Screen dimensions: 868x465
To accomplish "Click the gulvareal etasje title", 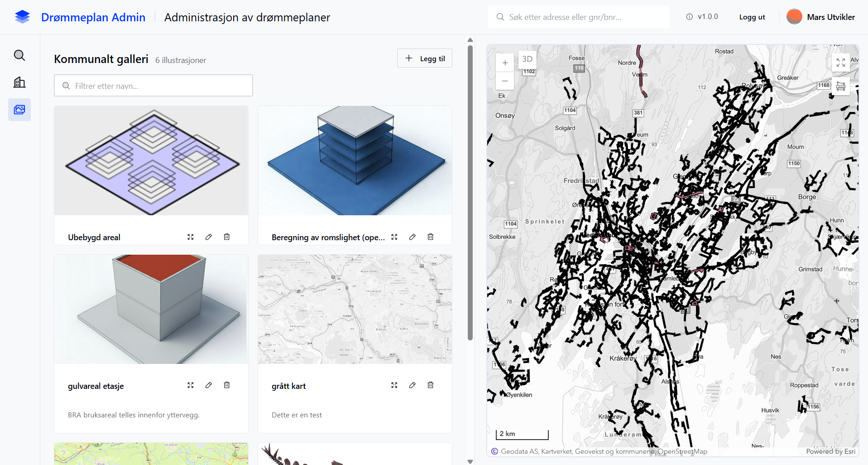I will (96, 386).
